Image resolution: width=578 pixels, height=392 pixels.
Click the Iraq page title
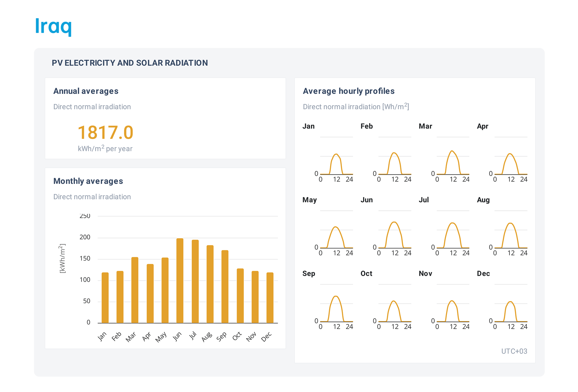[x=53, y=26]
